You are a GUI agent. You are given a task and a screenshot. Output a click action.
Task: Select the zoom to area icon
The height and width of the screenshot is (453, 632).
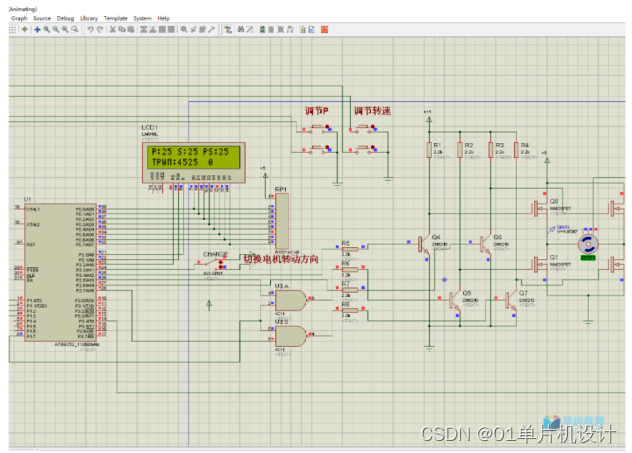pyautogui.click(x=75, y=29)
